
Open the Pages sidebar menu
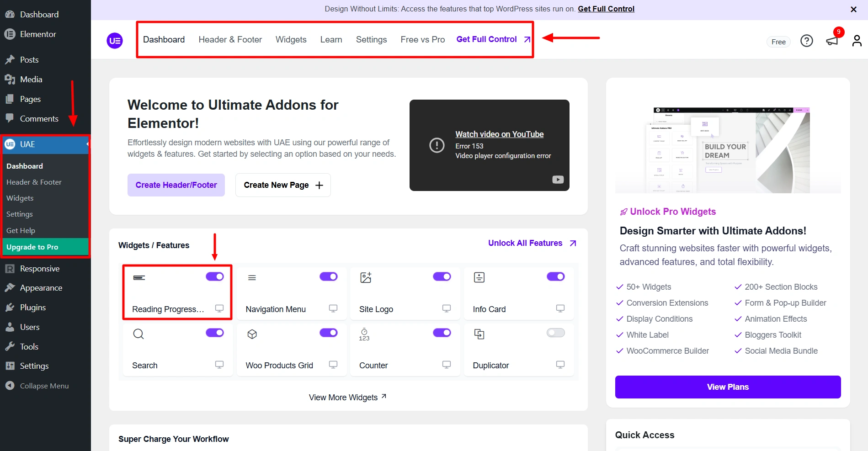tap(45, 99)
